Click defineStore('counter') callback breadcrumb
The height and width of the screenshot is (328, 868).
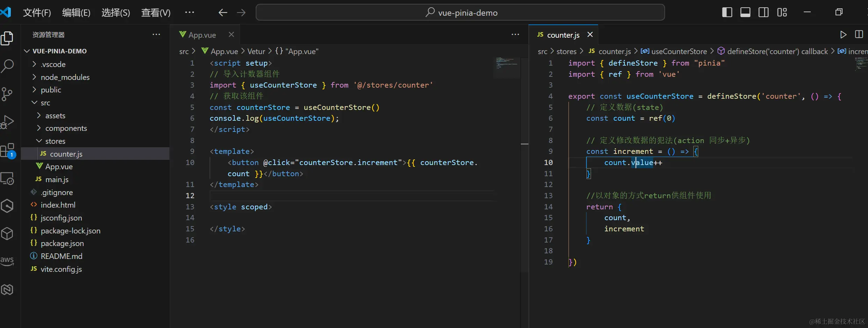[778, 51]
